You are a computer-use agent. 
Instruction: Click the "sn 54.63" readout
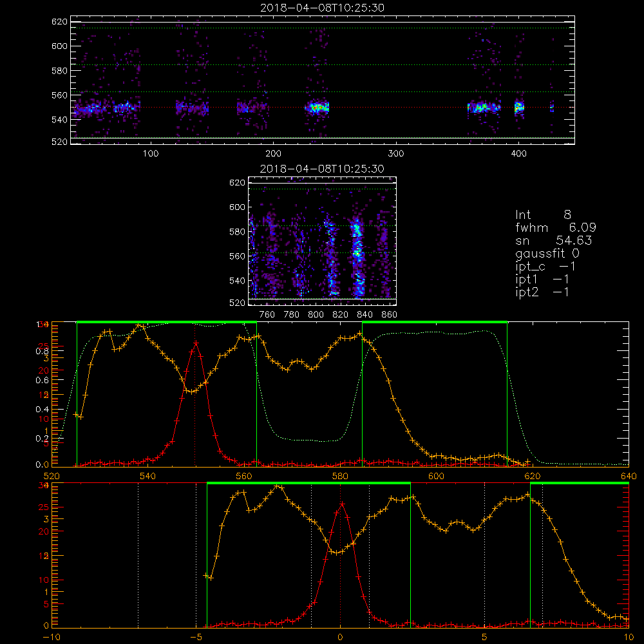[553, 240]
